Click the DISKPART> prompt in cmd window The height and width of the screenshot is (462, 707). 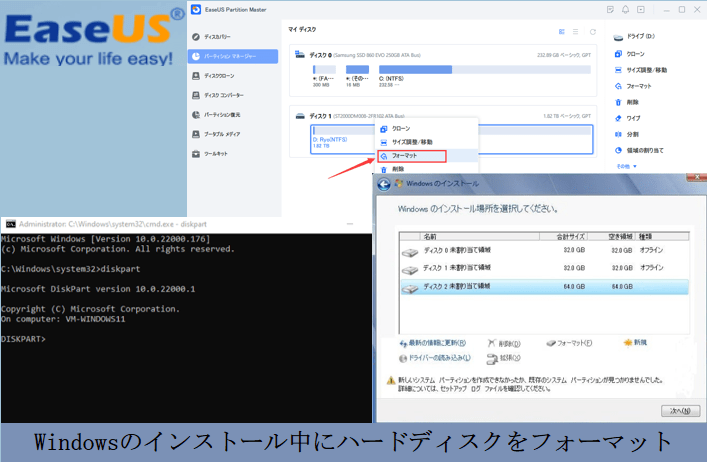[x=23, y=339]
